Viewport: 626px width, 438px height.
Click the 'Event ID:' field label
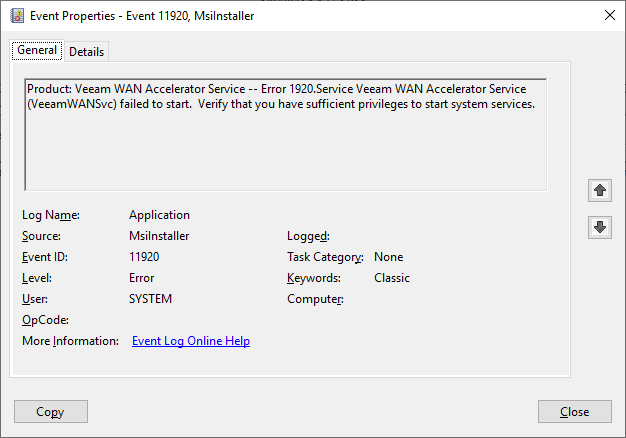[45, 257]
